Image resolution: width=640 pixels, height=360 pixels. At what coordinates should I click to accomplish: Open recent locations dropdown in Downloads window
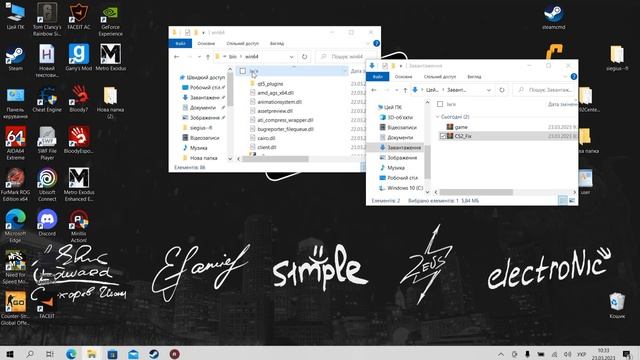[396, 90]
